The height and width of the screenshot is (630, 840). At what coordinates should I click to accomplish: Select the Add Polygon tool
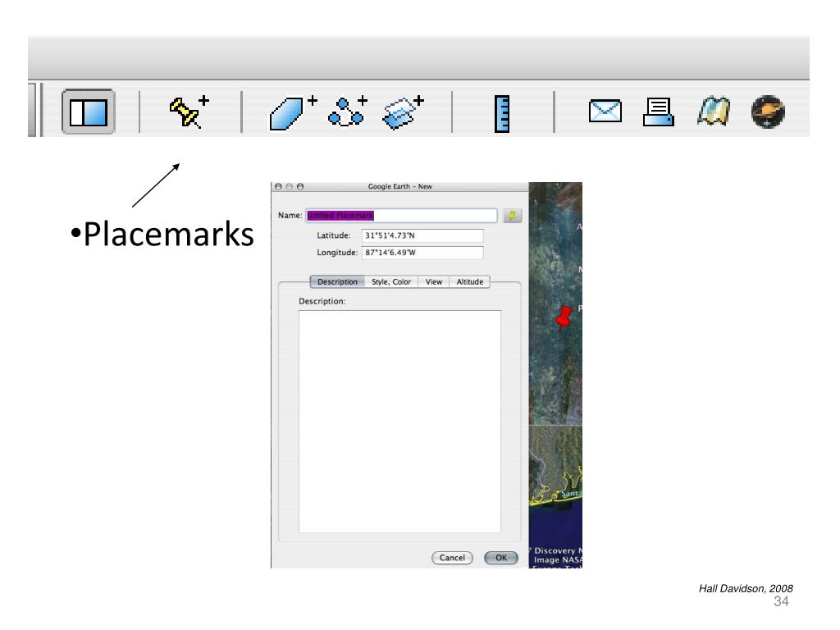point(293,112)
